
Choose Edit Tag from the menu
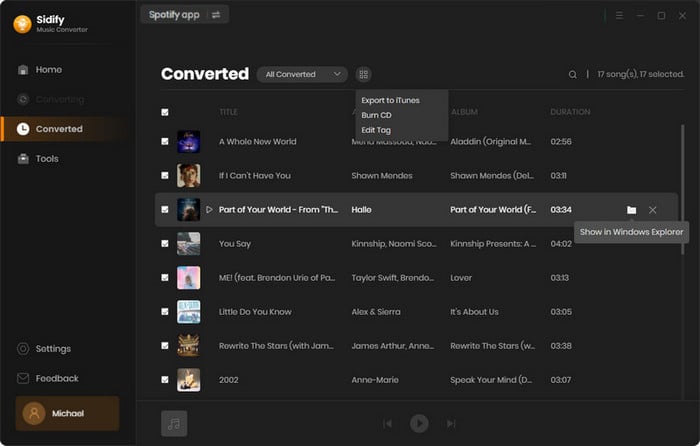coord(375,130)
